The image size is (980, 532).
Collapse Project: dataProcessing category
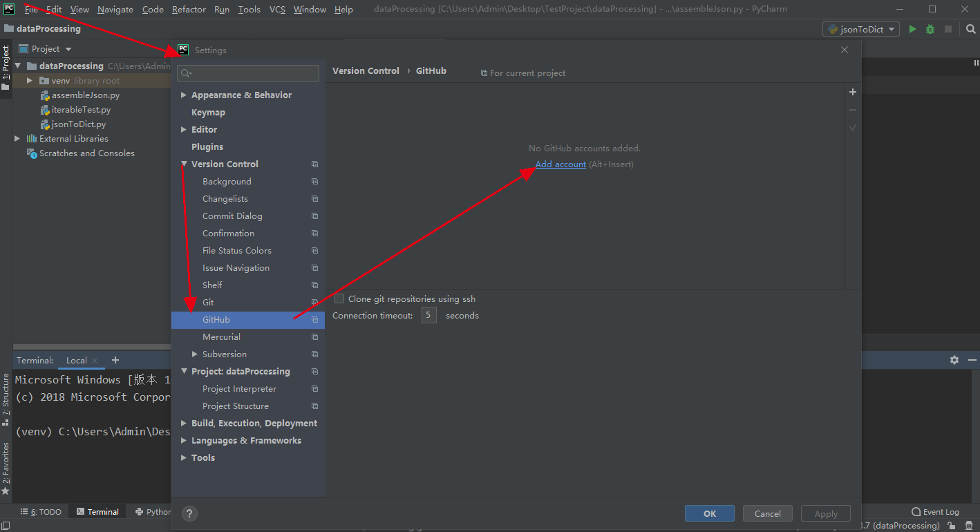click(184, 372)
